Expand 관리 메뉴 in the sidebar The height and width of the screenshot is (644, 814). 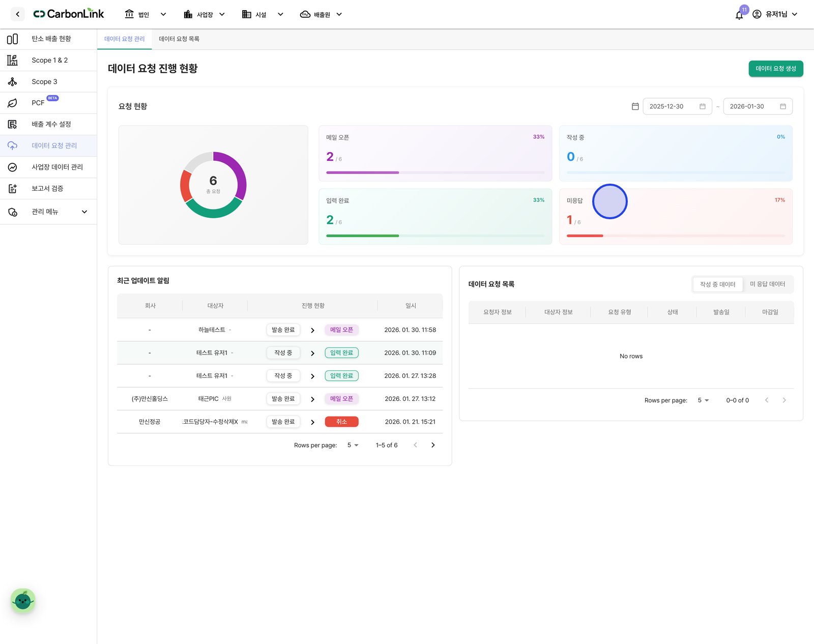[x=48, y=212]
